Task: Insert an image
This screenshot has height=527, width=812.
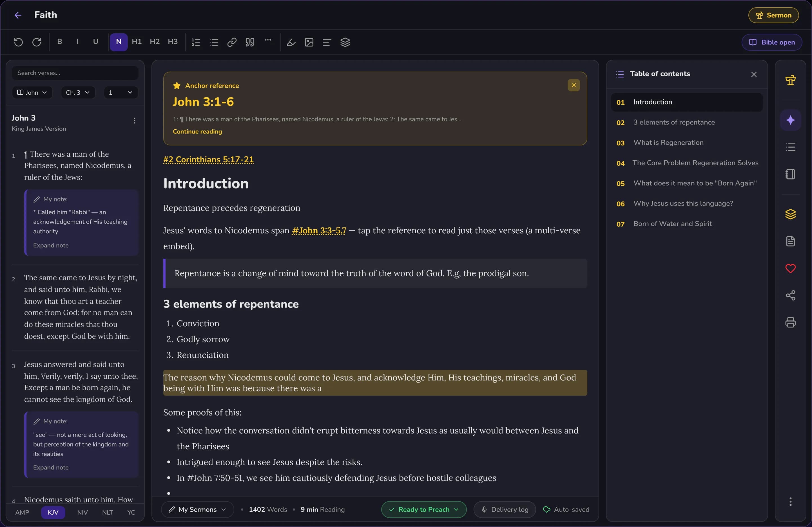Action: tap(309, 42)
